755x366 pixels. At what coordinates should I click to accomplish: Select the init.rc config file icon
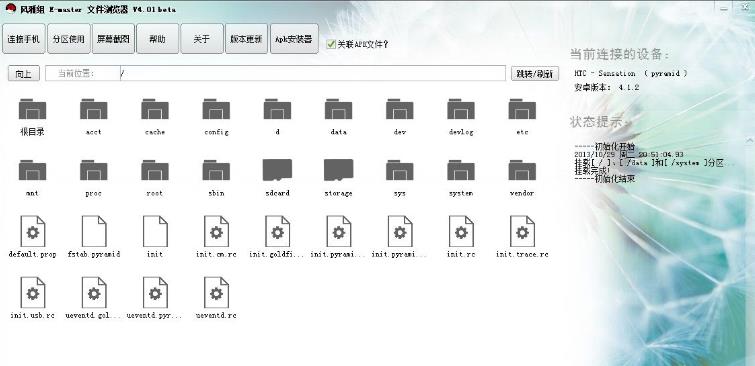click(x=461, y=231)
